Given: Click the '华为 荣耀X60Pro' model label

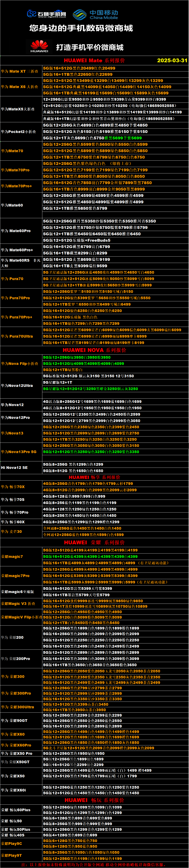Looking at the screenshot, I should click(16, 745).
